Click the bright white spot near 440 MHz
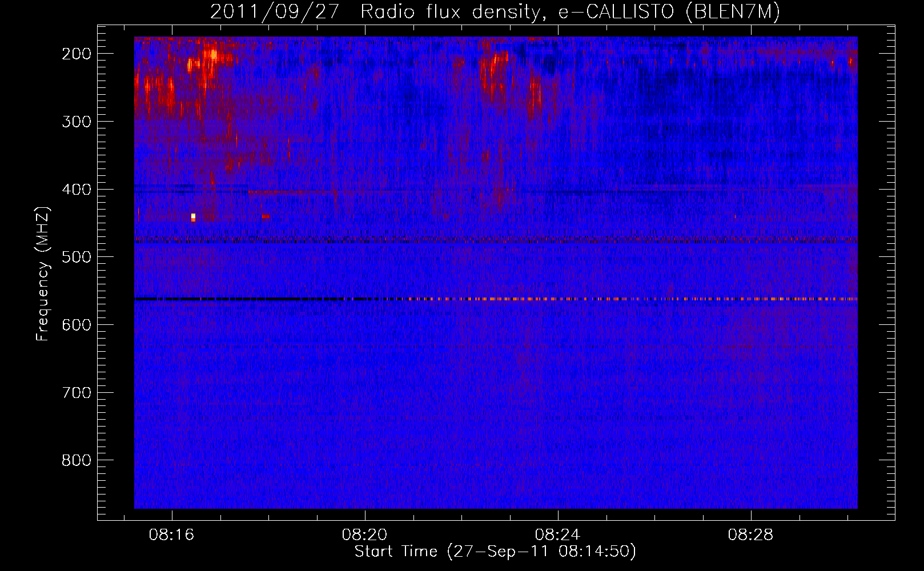 (x=193, y=216)
